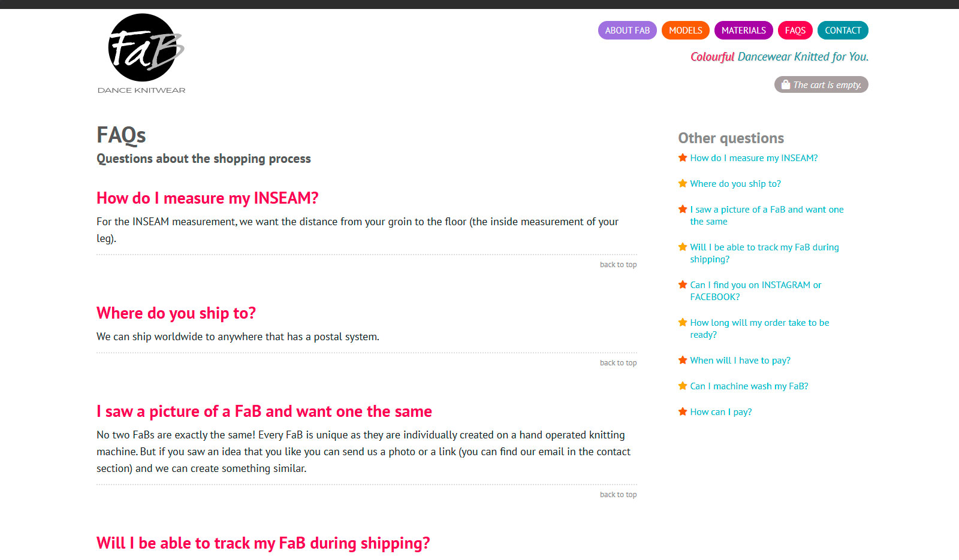
Task: Open the Contact page
Action: (842, 31)
